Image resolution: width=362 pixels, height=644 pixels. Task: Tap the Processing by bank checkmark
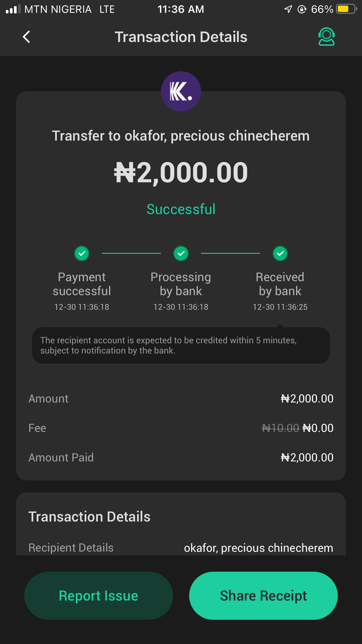tap(181, 253)
